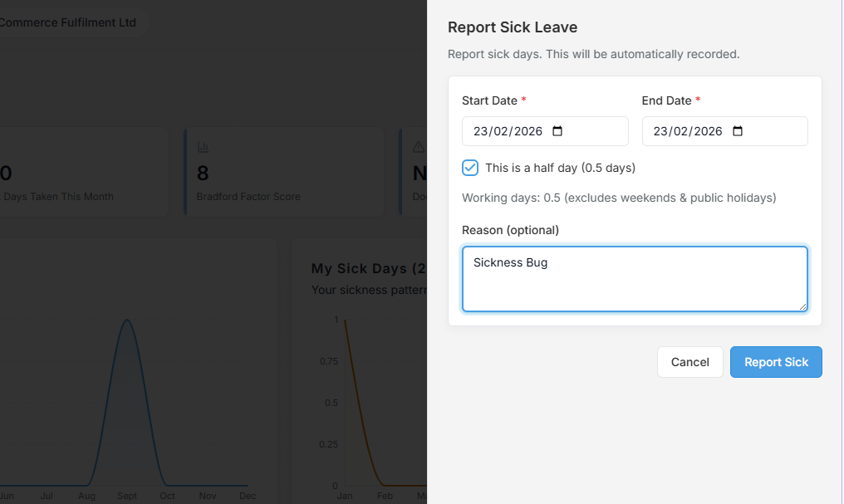Select the day segment in End Date
The width and height of the screenshot is (844, 504).
pyautogui.click(x=661, y=131)
